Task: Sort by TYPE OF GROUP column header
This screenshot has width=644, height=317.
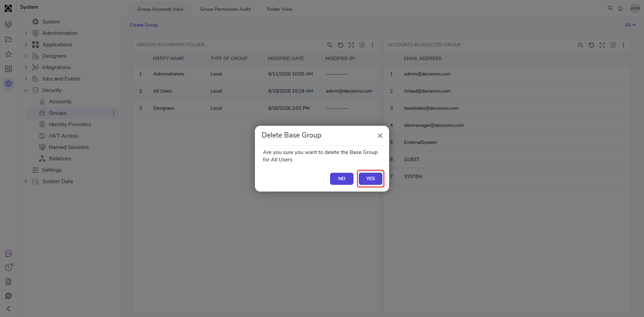Action: tap(229, 58)
